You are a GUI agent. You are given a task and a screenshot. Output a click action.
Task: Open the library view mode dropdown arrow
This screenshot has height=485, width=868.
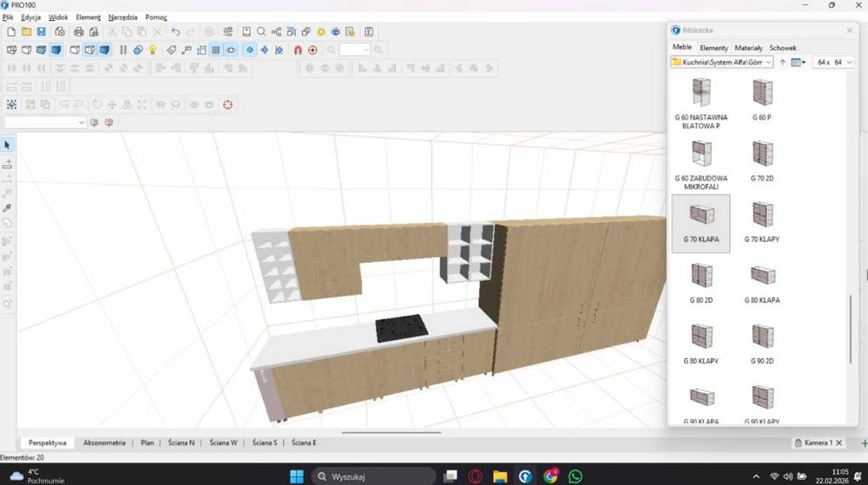pos(804,62)
